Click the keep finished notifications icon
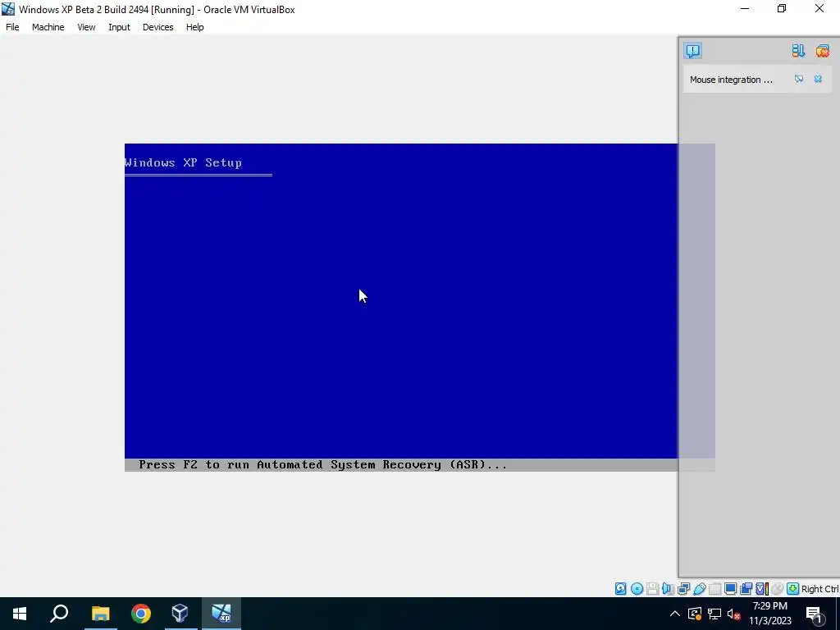 [x=798, y=51]
